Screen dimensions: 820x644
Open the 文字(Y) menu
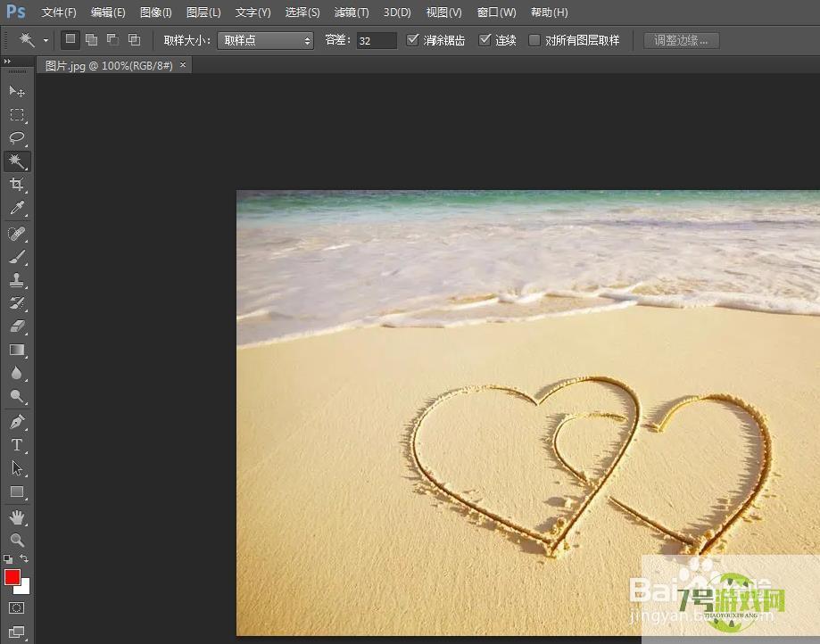click(253, 12)
